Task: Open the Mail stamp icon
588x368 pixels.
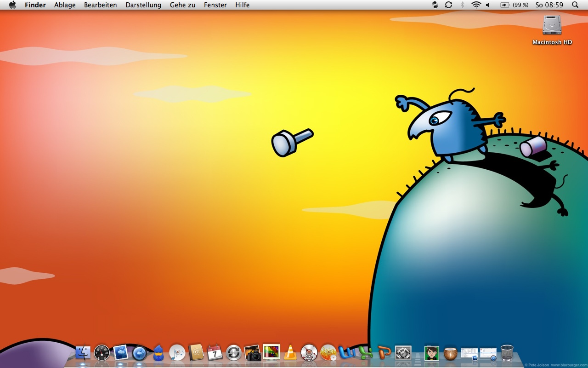Action: click(121, 353)
